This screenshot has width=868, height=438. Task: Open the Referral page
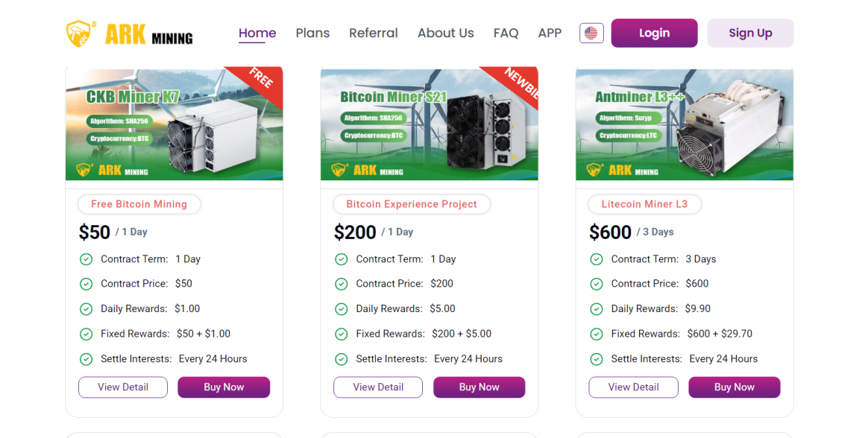374,33
